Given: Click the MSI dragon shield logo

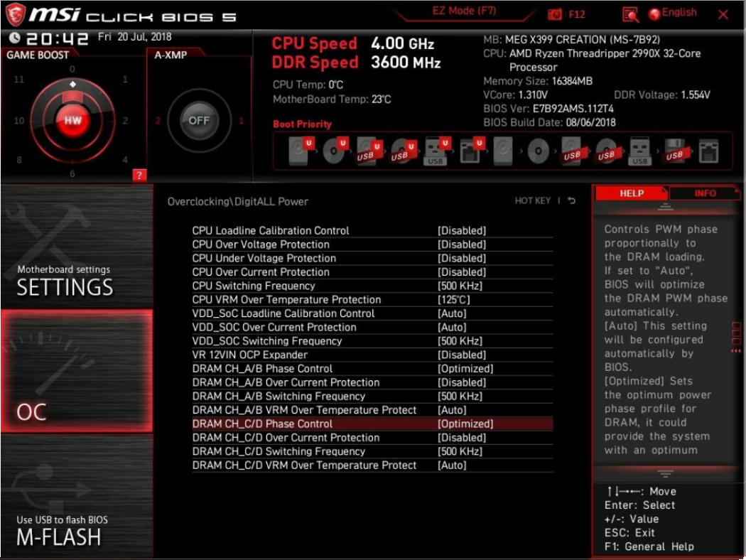Looking at the screenshot, I should point(15,14).
